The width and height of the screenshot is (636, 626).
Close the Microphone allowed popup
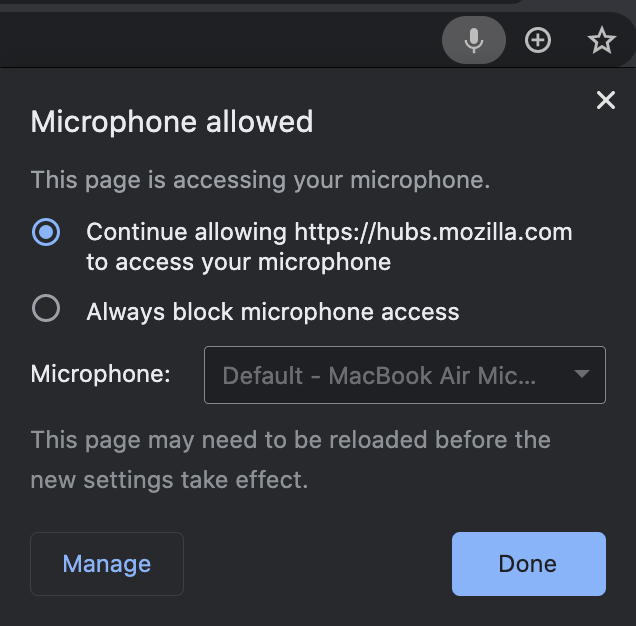[605, 100]
